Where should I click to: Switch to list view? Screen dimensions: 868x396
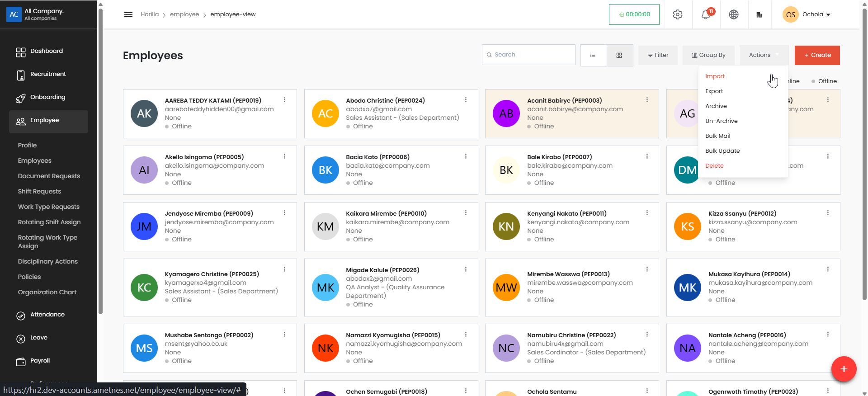593,55
